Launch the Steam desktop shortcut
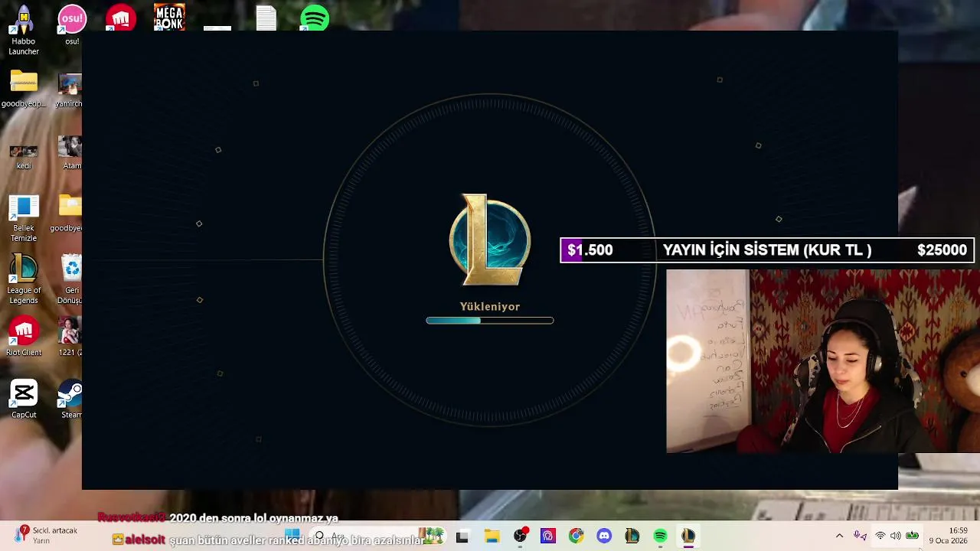 (x=70, y=399)
